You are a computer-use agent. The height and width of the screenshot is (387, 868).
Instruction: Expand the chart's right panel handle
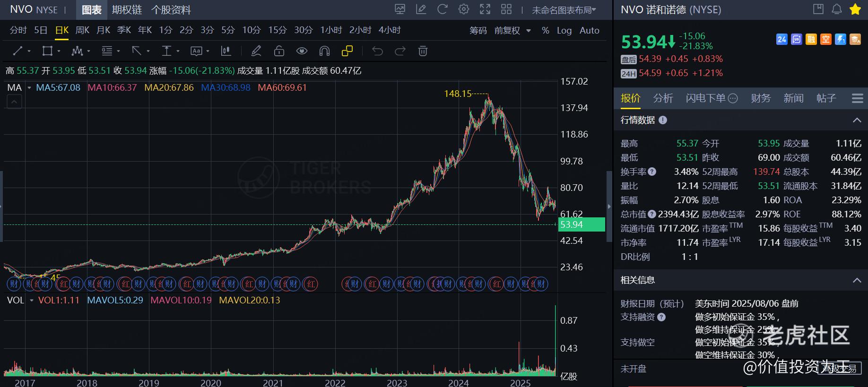(x=609, y=206)
